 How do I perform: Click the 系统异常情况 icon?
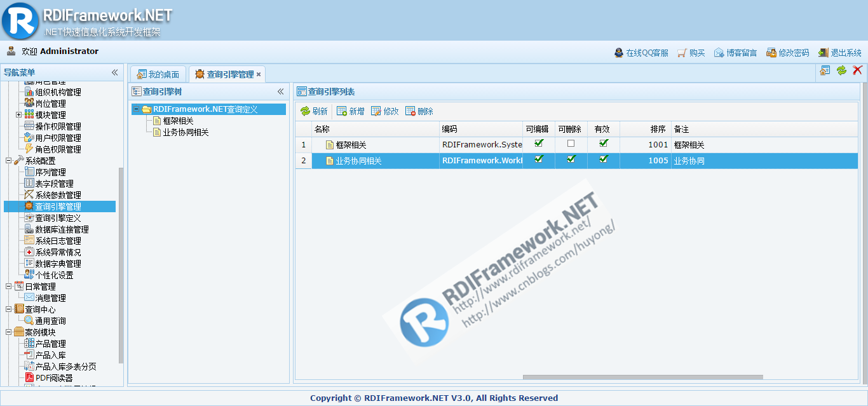coord(29,252)
